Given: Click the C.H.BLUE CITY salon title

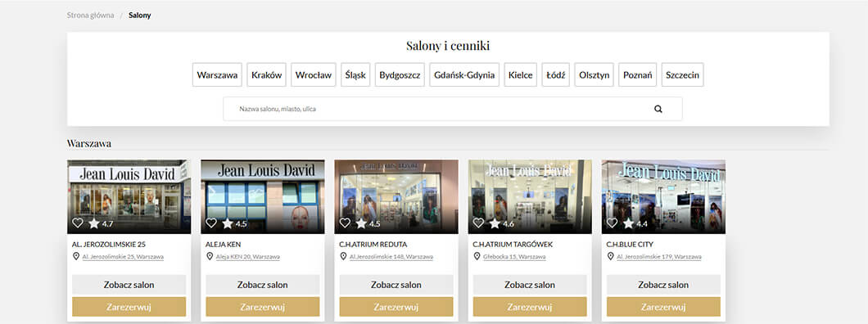Looking at the screenshot, I should tap(630, 245).
